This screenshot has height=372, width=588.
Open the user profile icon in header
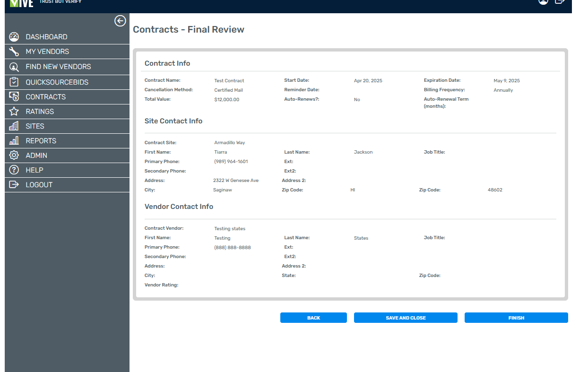pos(543,1)
